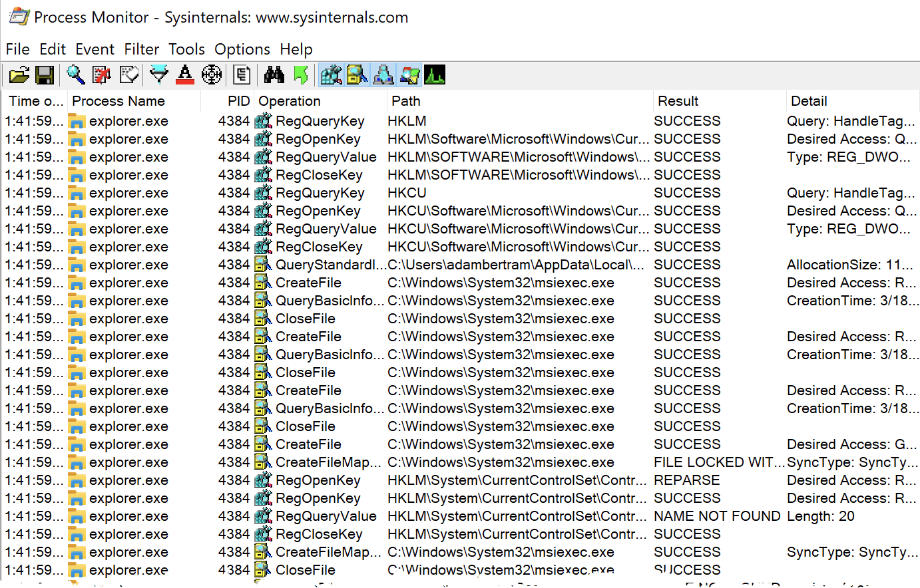This screenshot has width=920, height=588.
Task: Click the Time of Day column header
Action: click(x=35, y=101)
